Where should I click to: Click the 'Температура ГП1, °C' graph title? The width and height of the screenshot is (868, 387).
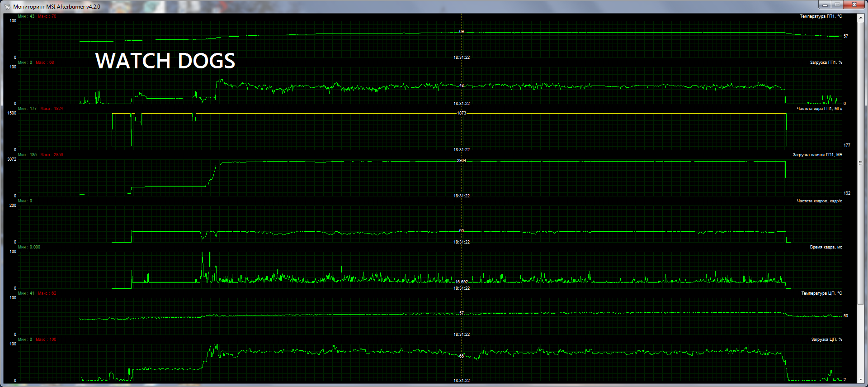coord(821,16)
